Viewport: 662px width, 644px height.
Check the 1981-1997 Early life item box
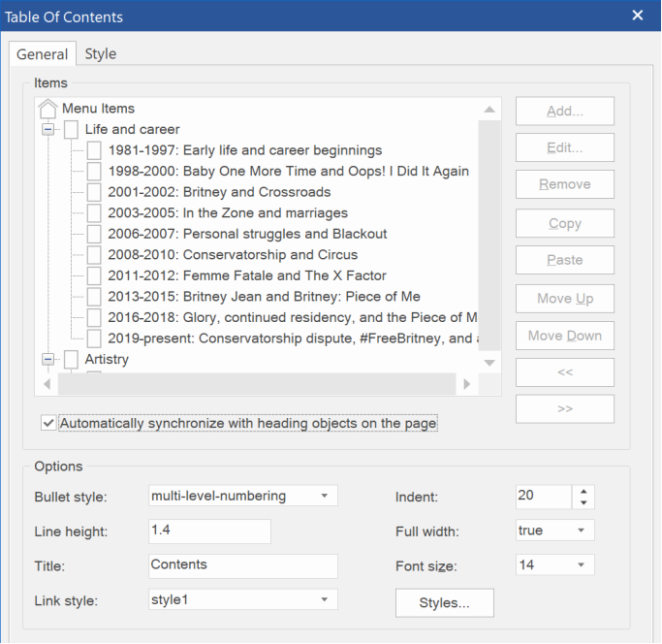[94, 150]
